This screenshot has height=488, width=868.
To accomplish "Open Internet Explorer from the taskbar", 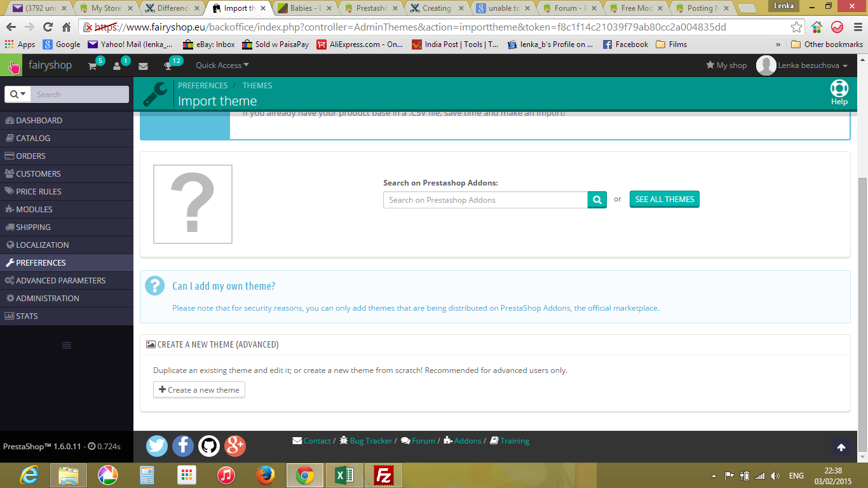I will tap(31, 475).
